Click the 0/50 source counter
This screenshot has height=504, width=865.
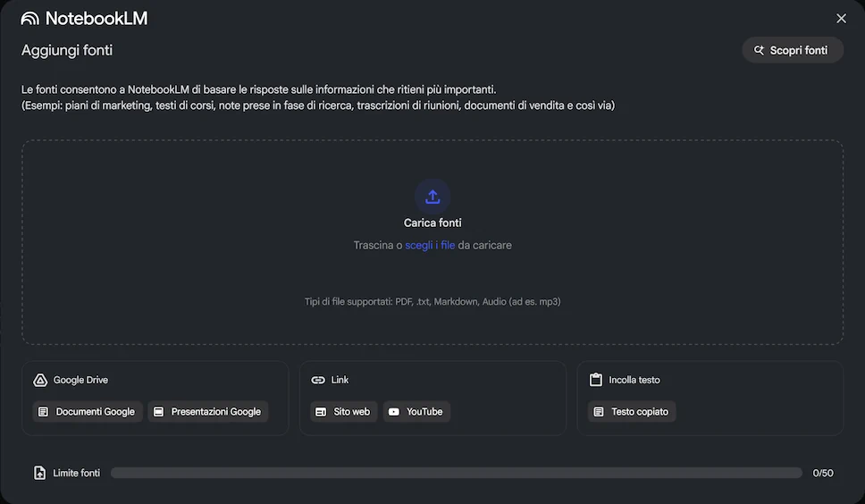pyautogui.click(x=822, y=473)
